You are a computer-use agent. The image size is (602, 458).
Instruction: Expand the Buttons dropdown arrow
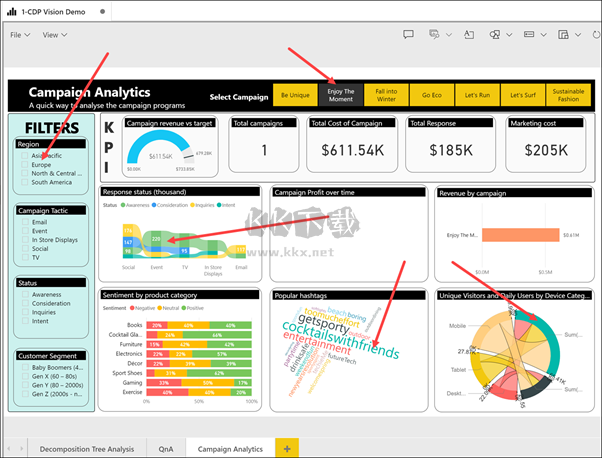pyautogui.click(x=544, y=35)
